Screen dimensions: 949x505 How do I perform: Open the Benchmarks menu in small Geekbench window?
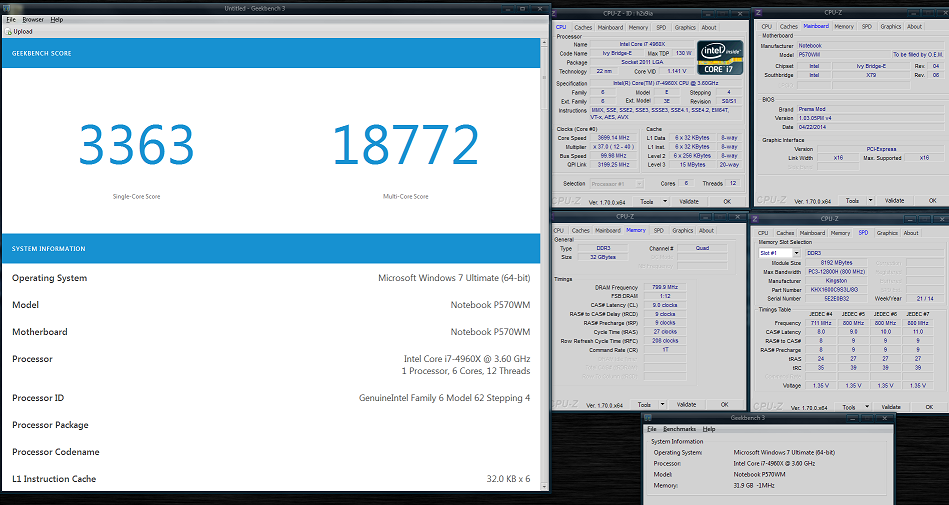pyautogui.click(x=680, y=429)
